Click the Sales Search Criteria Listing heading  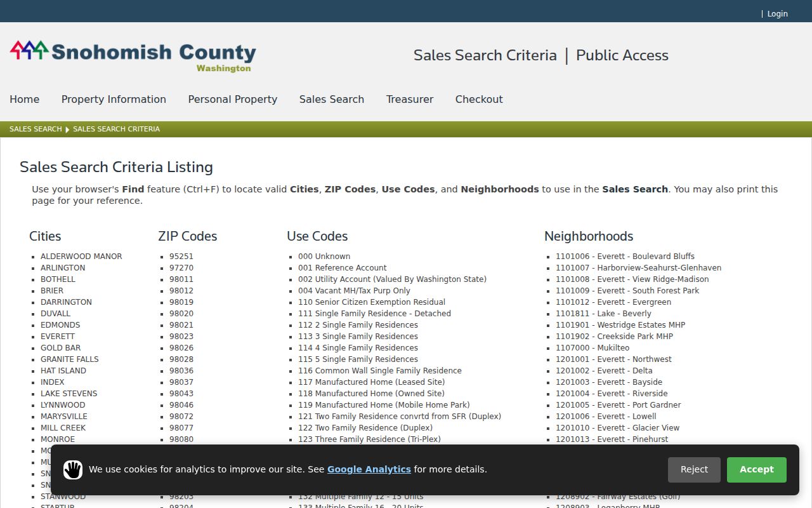click(116, 167)
